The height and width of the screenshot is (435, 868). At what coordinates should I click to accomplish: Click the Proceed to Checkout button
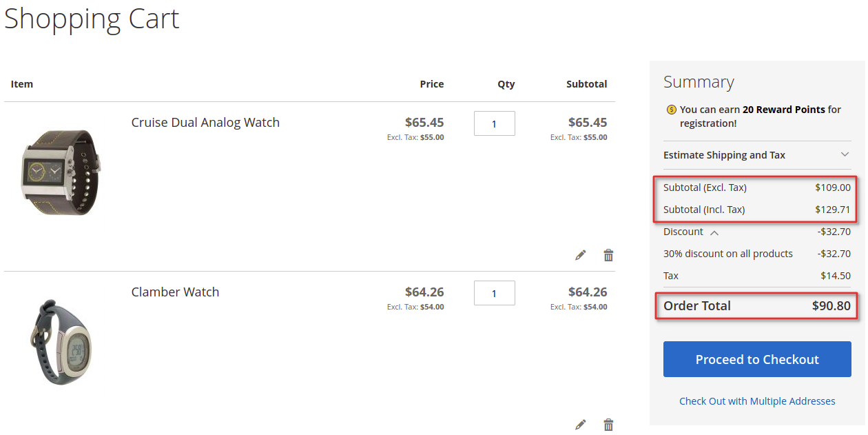click(x=757, y=359)
